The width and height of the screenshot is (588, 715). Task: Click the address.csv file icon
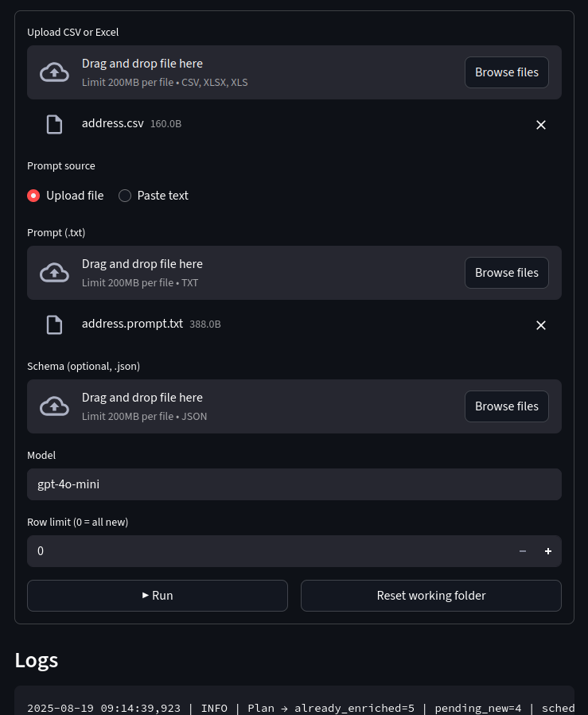54,124
